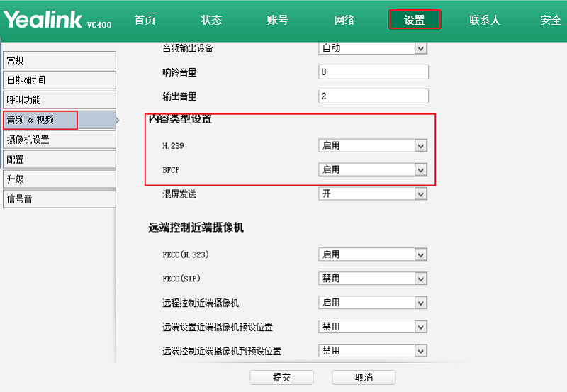This screenshot has width=567, height=392.
Task: Click the FECC(SIP) label text
Action: (x=181, y=279)
